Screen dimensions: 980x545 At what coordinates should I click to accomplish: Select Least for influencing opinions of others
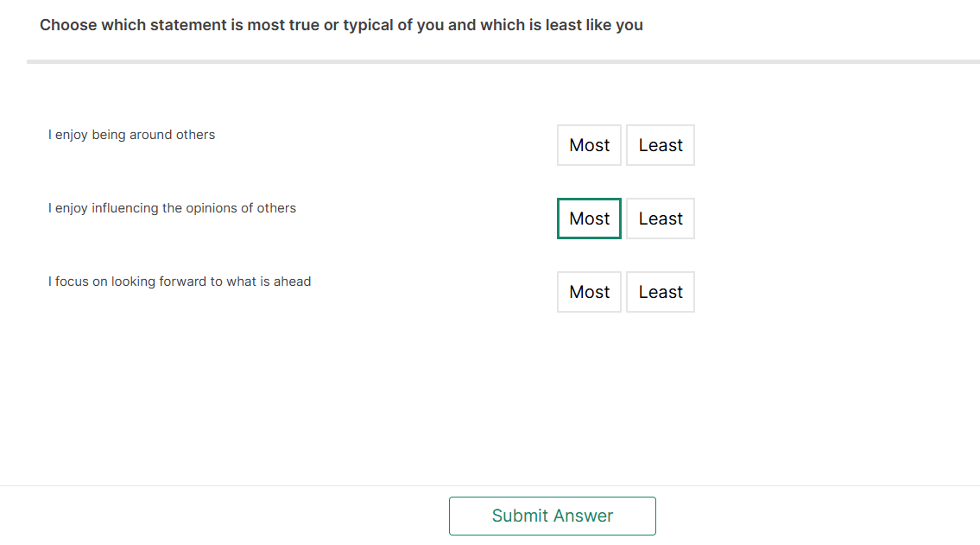661,219
